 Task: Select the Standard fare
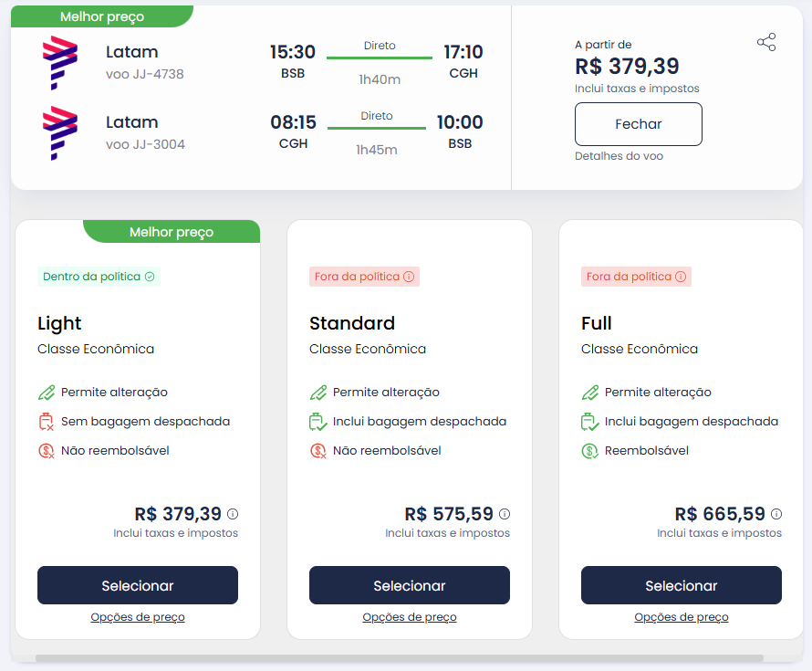click(x=410, y=585)
